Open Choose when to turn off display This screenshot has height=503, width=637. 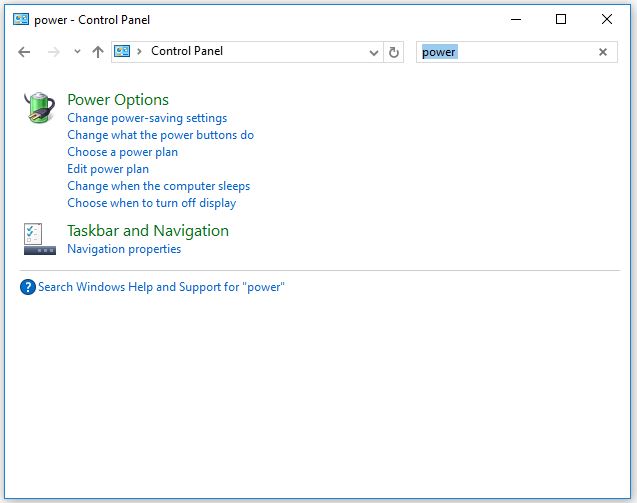tap(152, 203)
